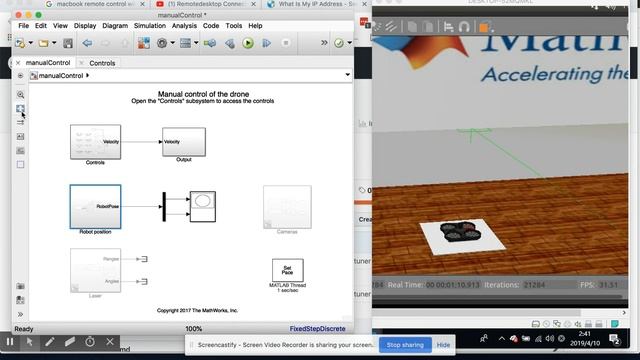Click the New Model toolbar icon
Image resolution: width=640 pixels, height=360 pixels.
pyautogui.click(x=19, y=43)
